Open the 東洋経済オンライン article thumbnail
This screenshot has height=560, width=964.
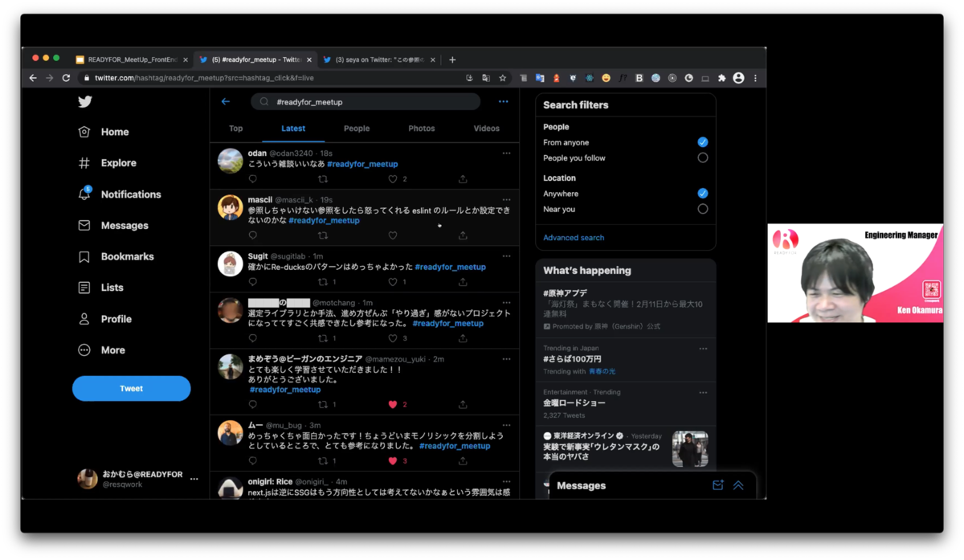pyautogui.click(x=690, y=449)
